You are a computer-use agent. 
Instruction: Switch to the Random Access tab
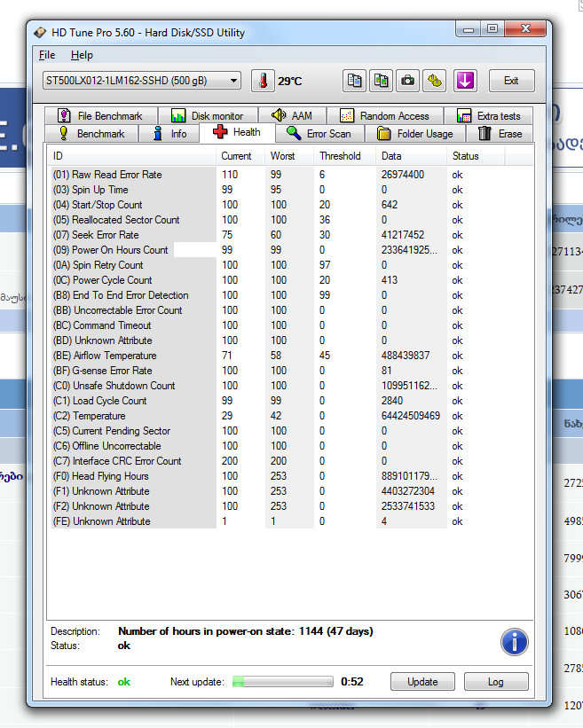(384, 115)
